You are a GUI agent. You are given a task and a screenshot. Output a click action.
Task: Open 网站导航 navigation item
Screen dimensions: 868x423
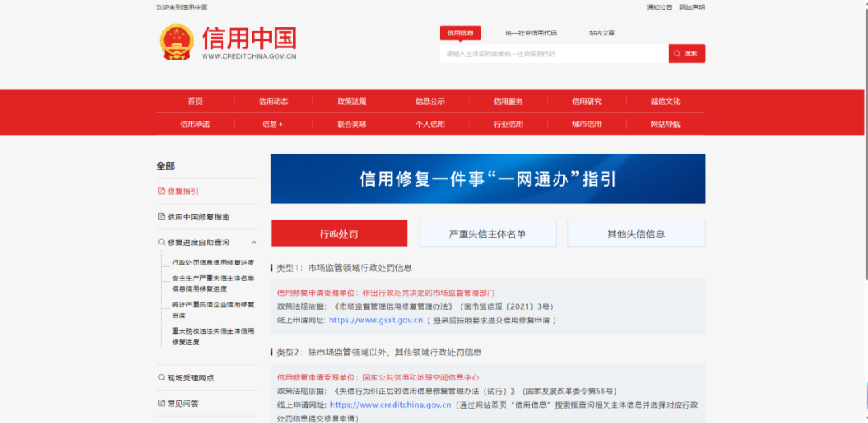click(x=665, y=124)
